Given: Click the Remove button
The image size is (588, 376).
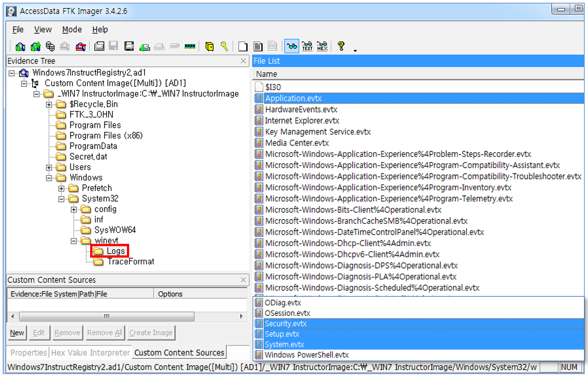Looking at the screenshot, I should tap(67, 333).
